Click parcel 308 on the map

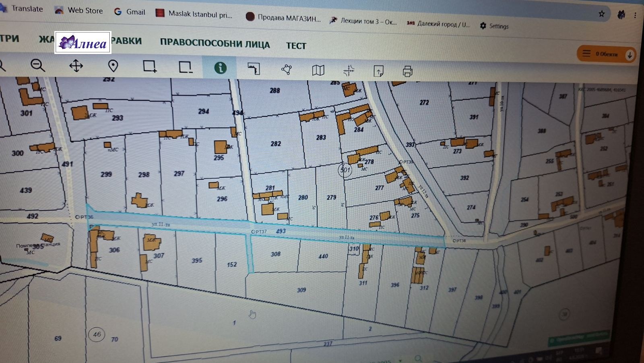(276, 254)
